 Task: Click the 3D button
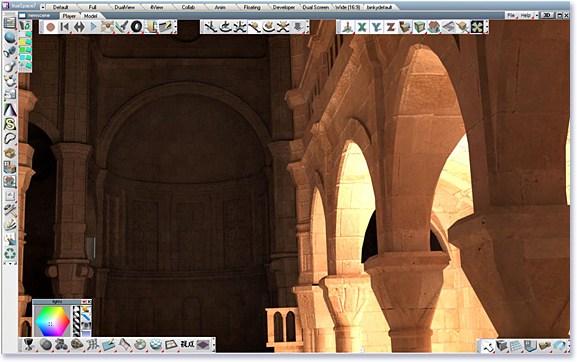(x=547, y=15)
